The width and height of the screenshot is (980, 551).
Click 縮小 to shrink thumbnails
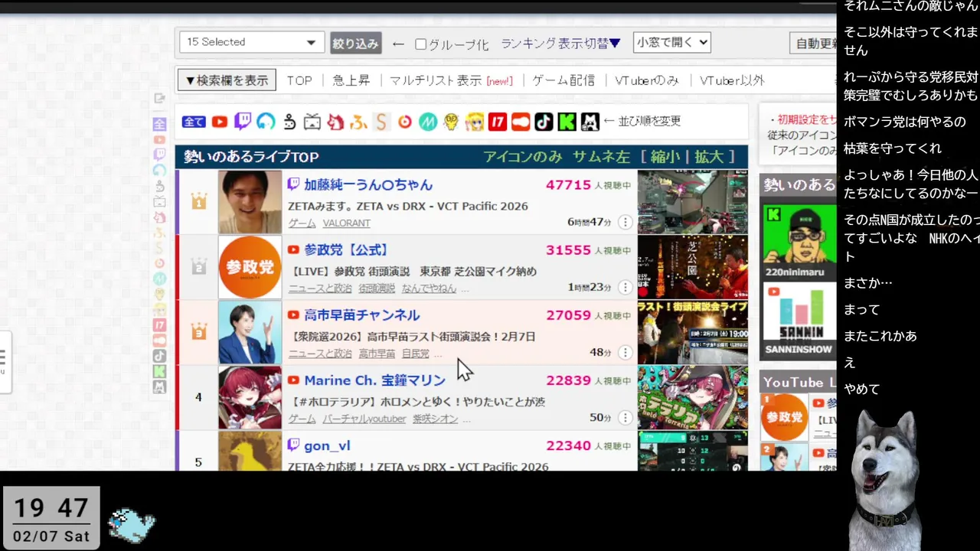[x=665, y=157]
